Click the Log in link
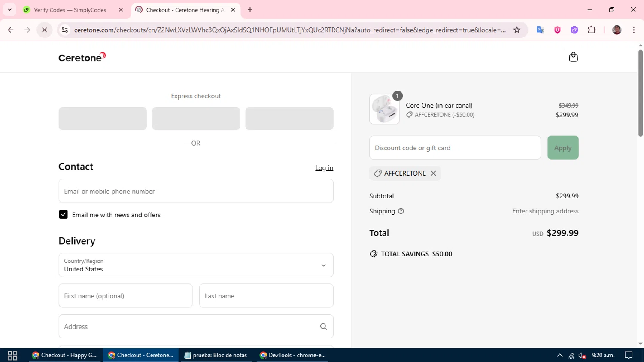 pos(324,168)
